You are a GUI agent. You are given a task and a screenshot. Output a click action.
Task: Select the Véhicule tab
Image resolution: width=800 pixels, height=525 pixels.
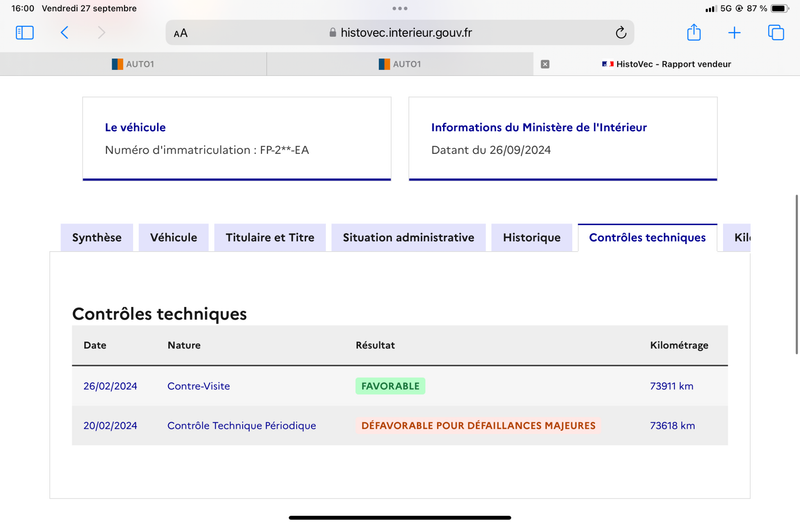(x=173, y=237)
